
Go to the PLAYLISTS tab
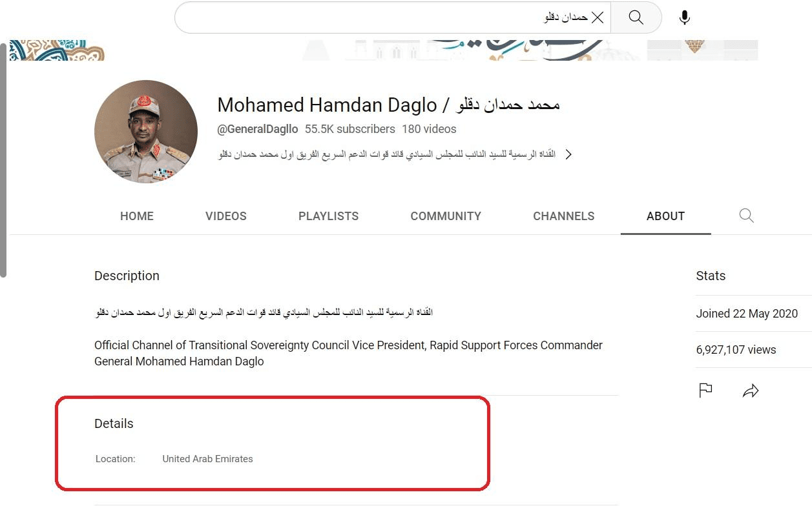coord(328,216)
